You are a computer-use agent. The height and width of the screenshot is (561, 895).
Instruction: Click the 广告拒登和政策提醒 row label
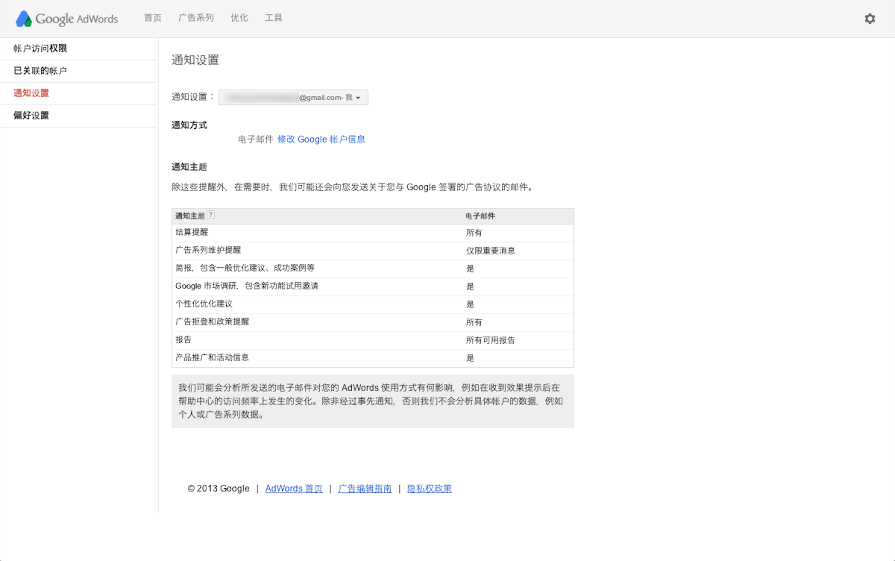click(x=212, y=322)
